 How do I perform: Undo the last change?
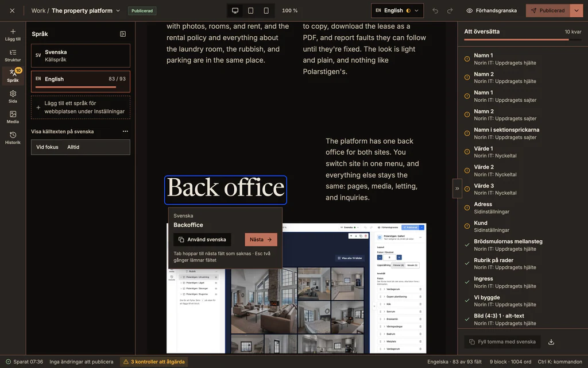coord(435,10)
